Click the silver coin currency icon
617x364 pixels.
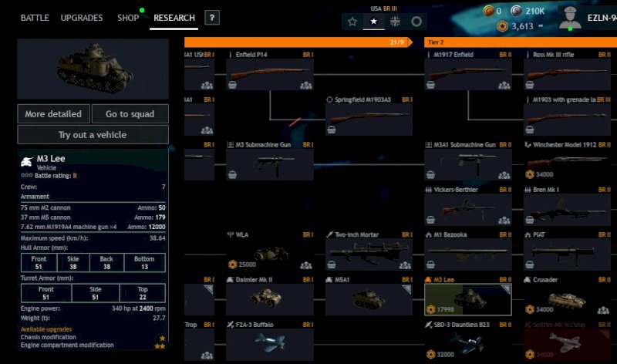tap(516, 11)
